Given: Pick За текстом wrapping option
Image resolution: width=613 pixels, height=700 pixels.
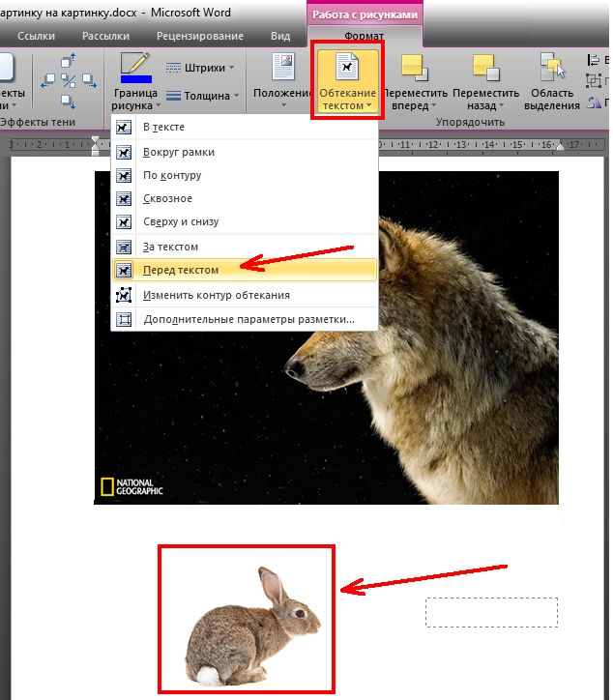Looking at the screenshot, I should (x=245, y=247).
